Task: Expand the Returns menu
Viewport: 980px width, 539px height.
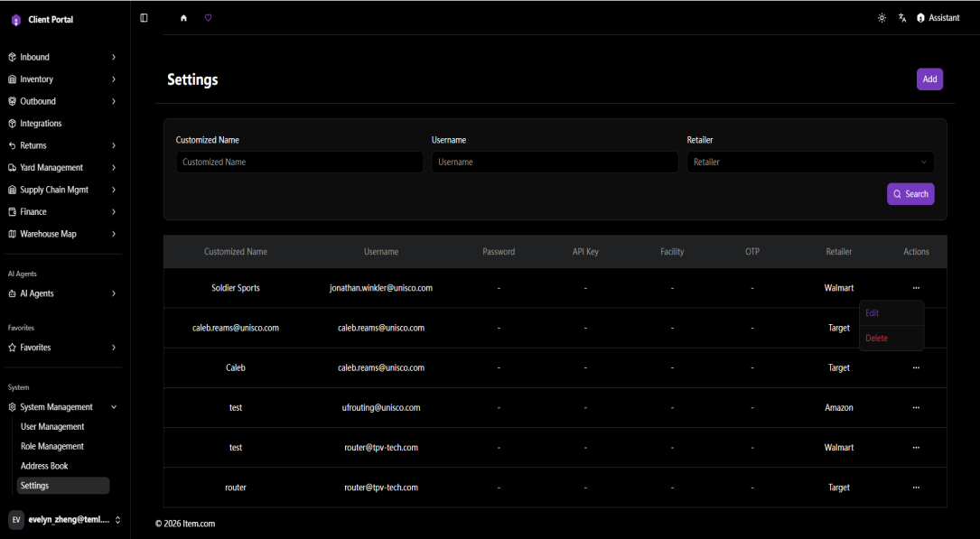Action: coord(62,145)
